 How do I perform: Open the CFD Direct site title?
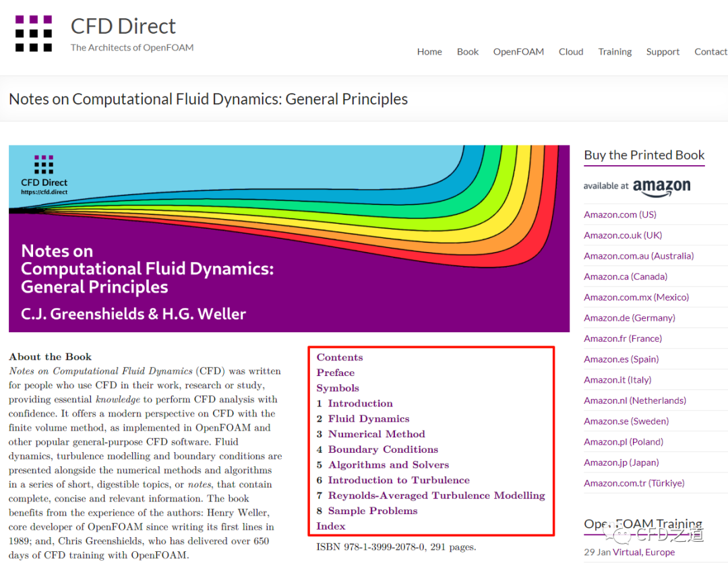point(123,26)
